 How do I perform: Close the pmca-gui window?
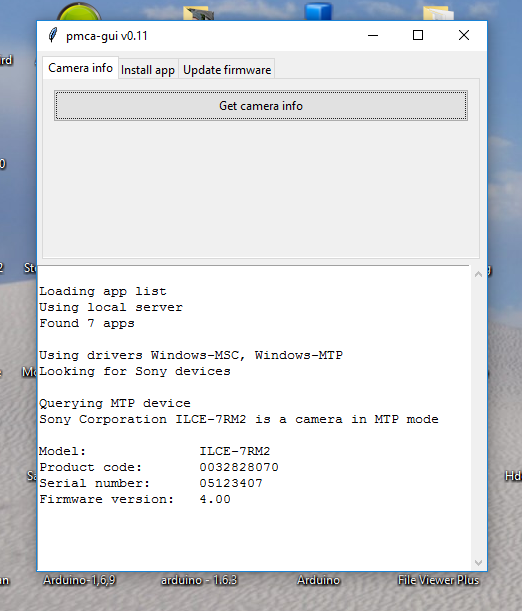click(464, 35)
